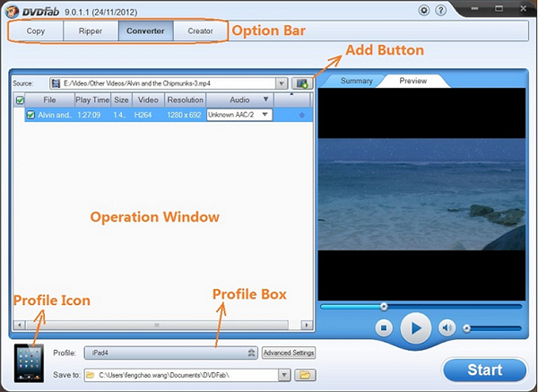538x392 pixels.
Task: Mute the preview volume
Action: (447, 328)
